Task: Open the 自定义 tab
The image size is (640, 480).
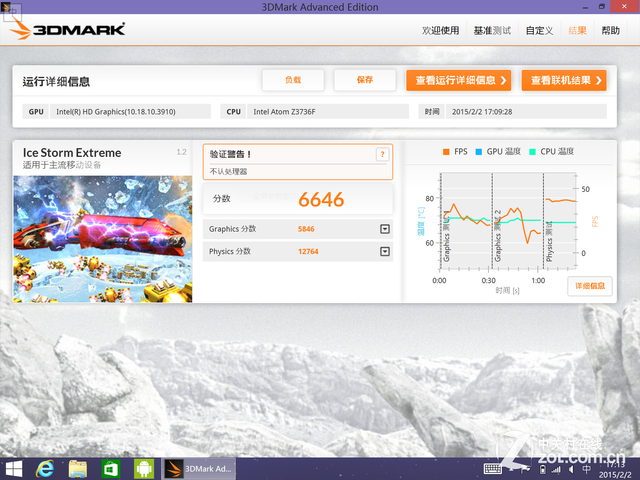Action: [539, 31]
